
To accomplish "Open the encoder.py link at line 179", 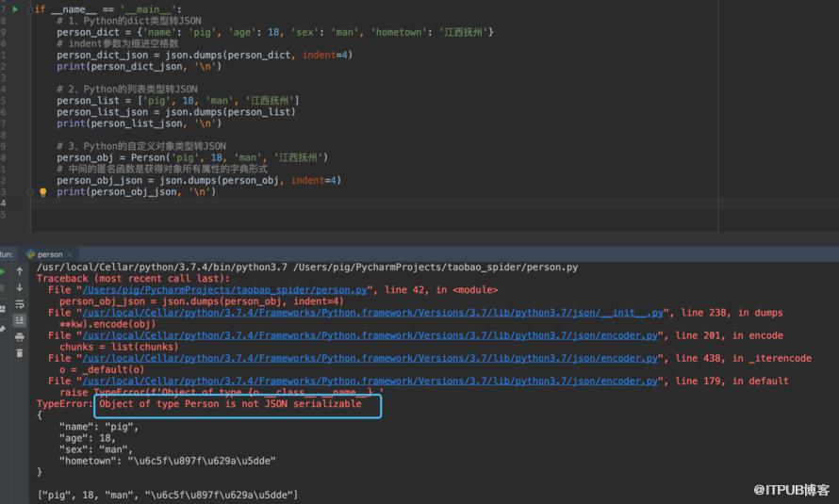I will [370, 382].
